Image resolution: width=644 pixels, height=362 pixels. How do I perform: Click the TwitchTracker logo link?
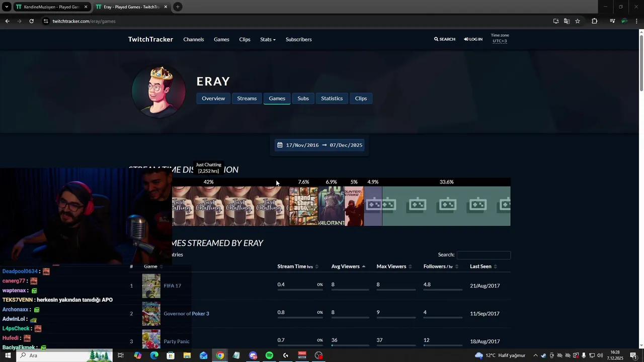click(150, 39)
